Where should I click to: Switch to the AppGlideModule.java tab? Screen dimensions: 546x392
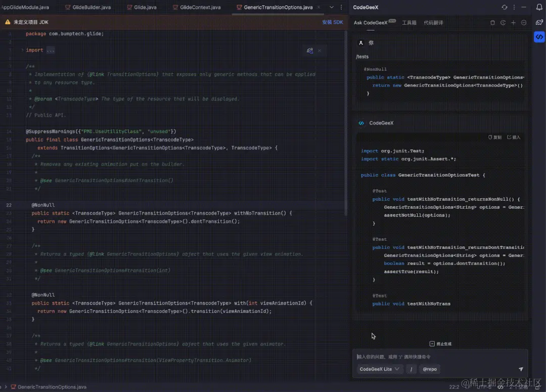25,7
